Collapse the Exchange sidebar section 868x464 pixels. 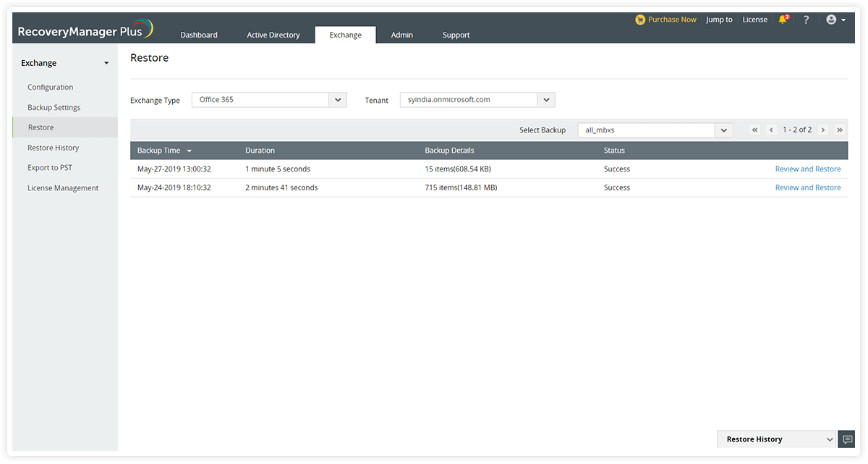(106, 63)
